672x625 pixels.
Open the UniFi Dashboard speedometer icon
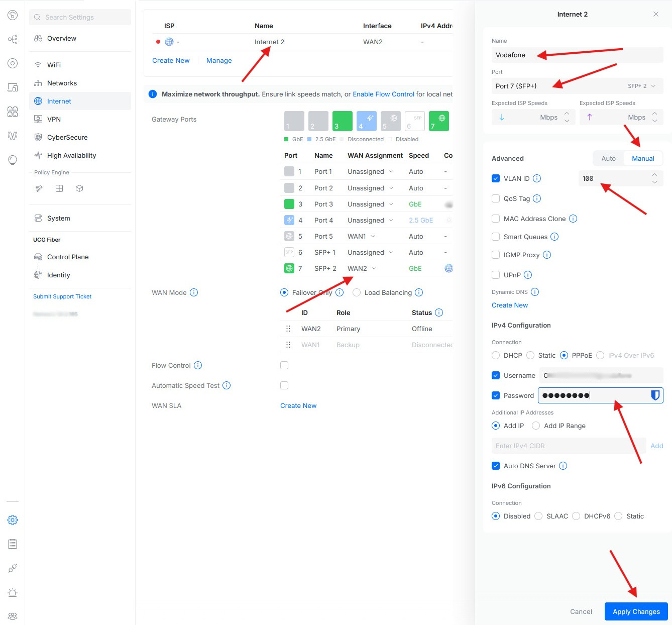[x=13, y=15]
